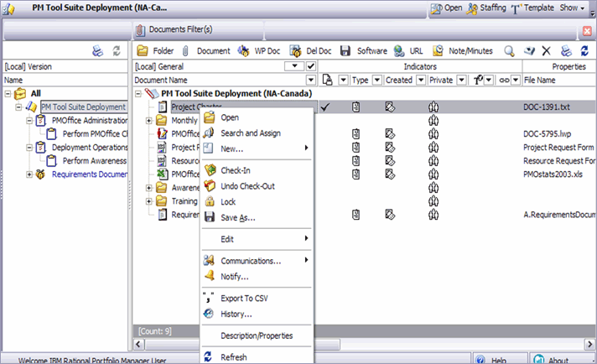
Task: Choose Export To CSV menu entry
Action: [x=257, y=298]
